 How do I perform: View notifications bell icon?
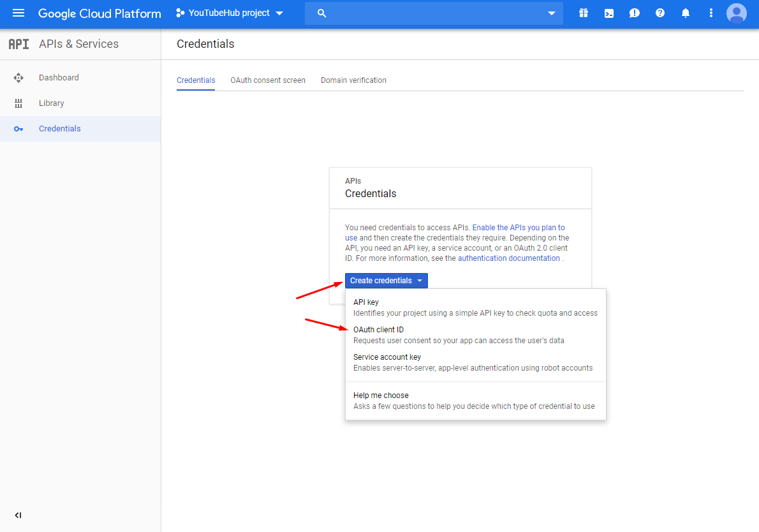point(686,13)
